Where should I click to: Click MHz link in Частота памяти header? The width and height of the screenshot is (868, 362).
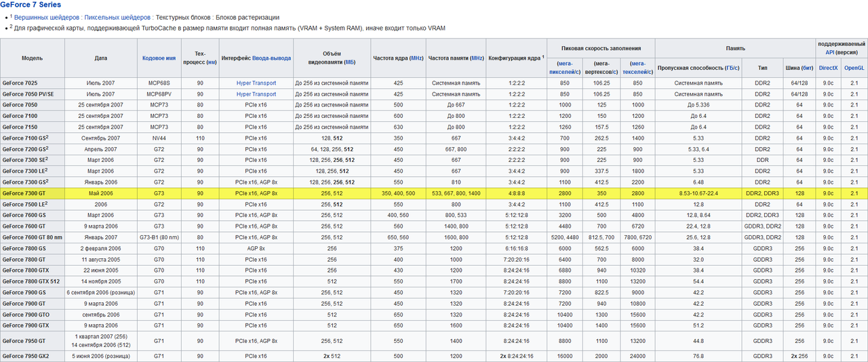pos(477,58)
